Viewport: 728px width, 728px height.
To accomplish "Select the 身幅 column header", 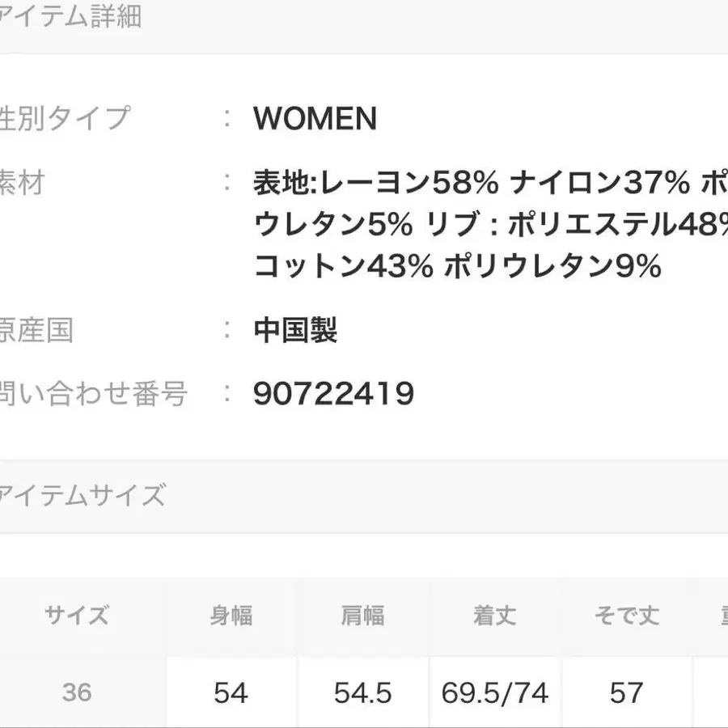I will tap(231, 616).
